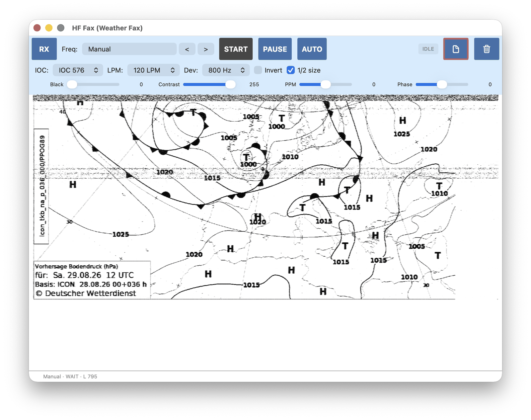531x420 pixels.
Task: Toggle the RX receive button
Action: click(44, 49)
